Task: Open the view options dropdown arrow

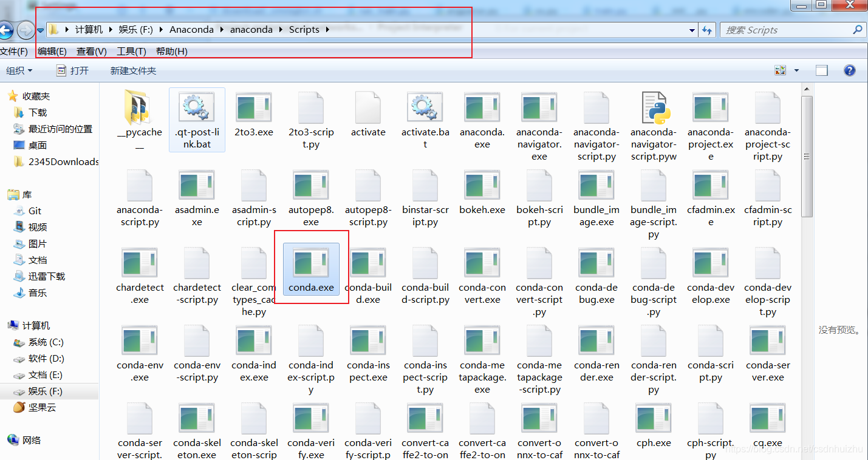Action: 797,70
